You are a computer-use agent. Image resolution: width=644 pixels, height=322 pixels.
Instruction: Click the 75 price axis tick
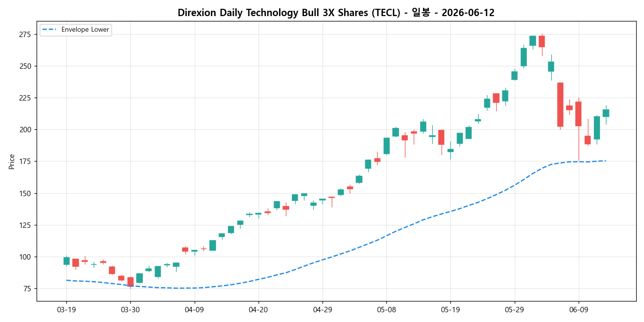pyautogui.click(x=27, y=289)
